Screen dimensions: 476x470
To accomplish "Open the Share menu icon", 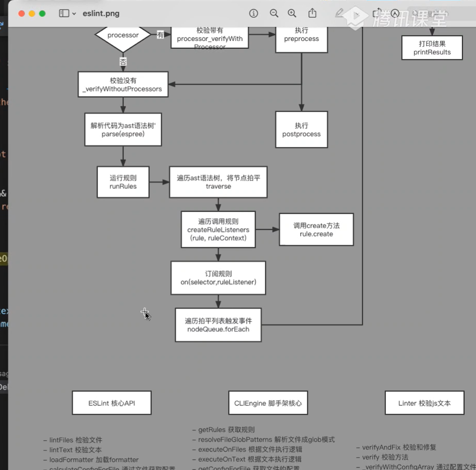I will [312, 13].
